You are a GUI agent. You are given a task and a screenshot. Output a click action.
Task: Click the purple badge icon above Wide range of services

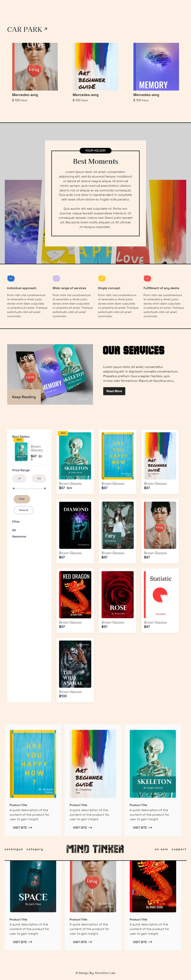(x=56, y=278)
